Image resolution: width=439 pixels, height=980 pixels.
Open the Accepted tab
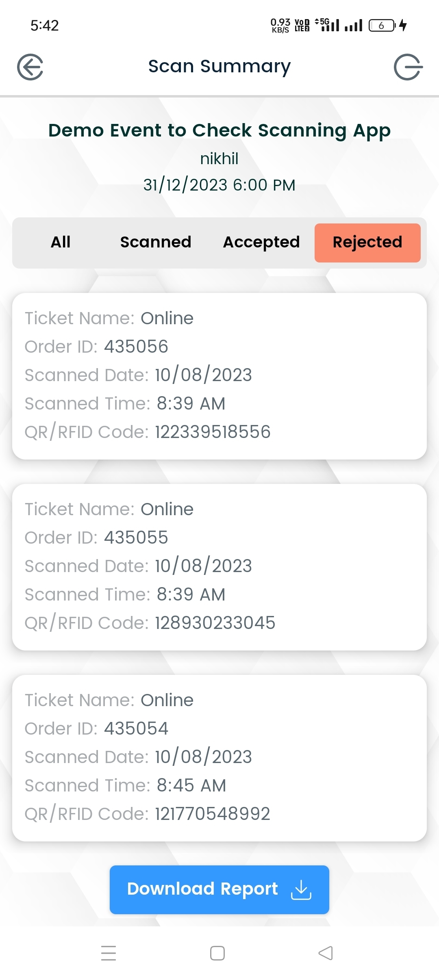261,243
